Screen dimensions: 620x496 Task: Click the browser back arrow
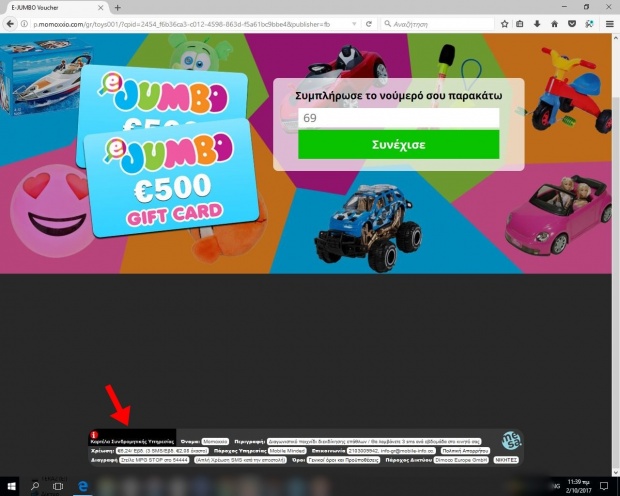pos(13,23)
